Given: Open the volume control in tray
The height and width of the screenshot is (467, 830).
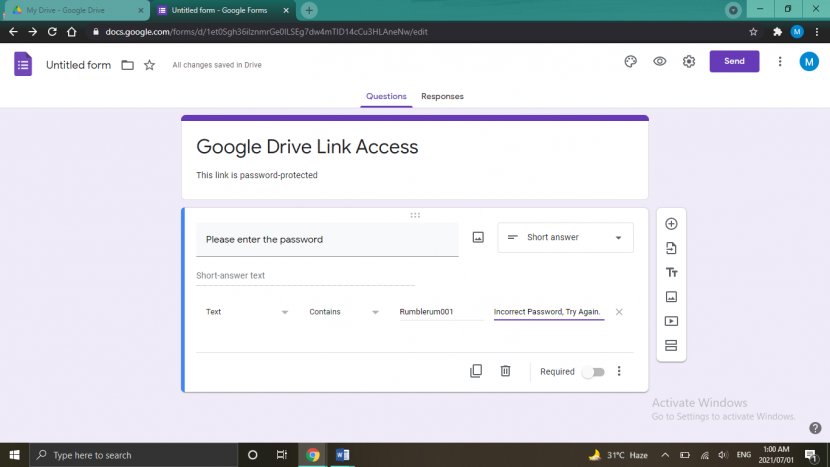Looking at the screenshot, I should [x=723, y=455].
